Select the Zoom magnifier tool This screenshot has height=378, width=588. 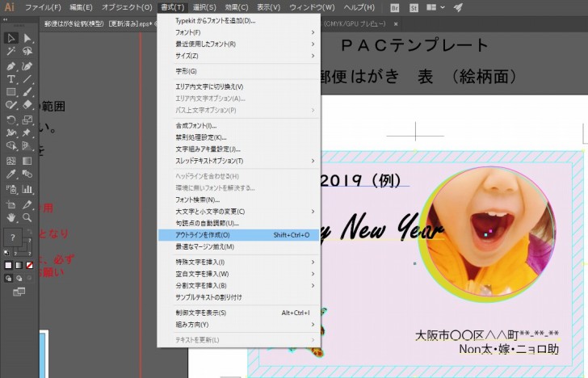27,217
